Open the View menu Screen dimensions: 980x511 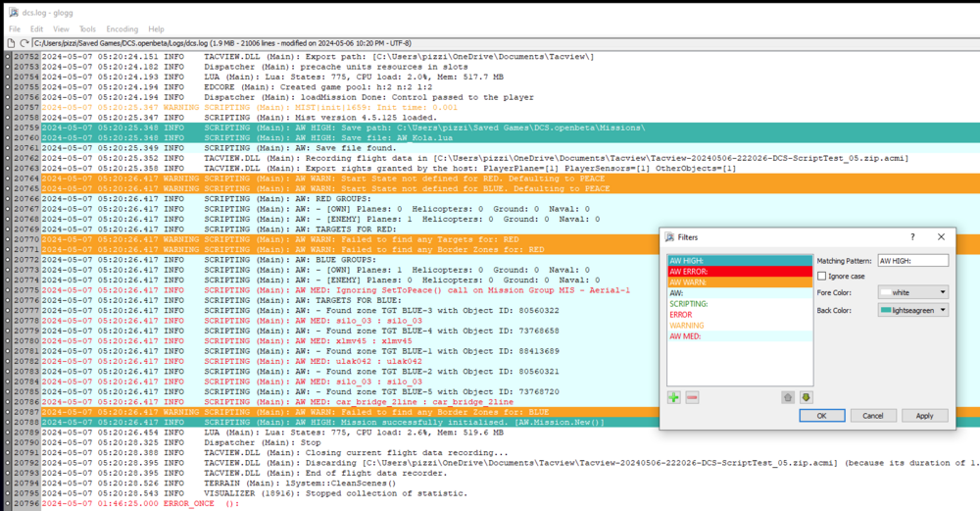point(61,28)
